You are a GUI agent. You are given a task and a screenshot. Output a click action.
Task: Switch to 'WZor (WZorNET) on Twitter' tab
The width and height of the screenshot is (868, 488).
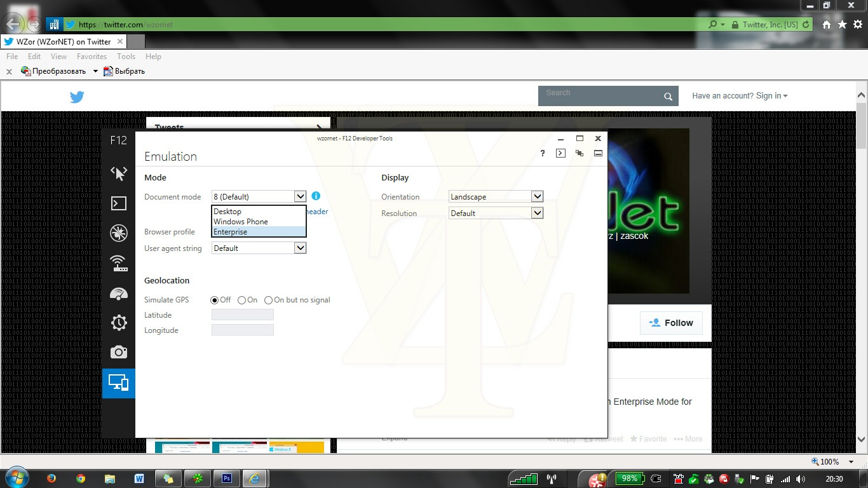[x=64, y=42]
